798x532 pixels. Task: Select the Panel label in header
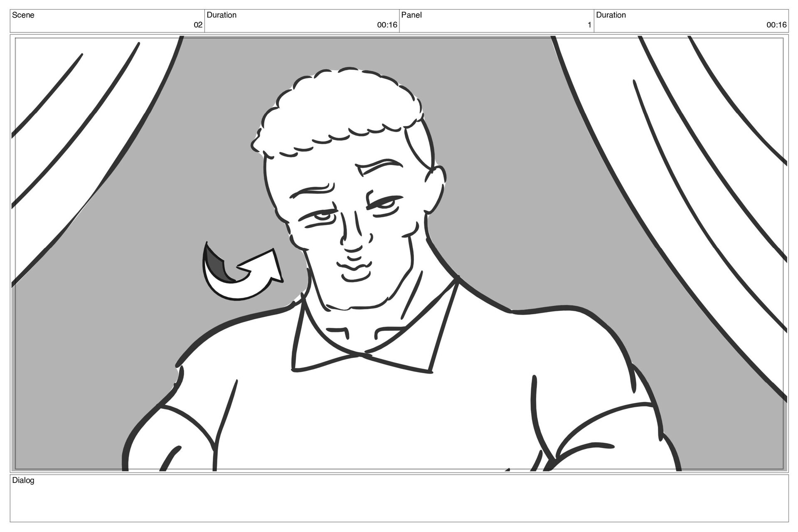point(411,15)
